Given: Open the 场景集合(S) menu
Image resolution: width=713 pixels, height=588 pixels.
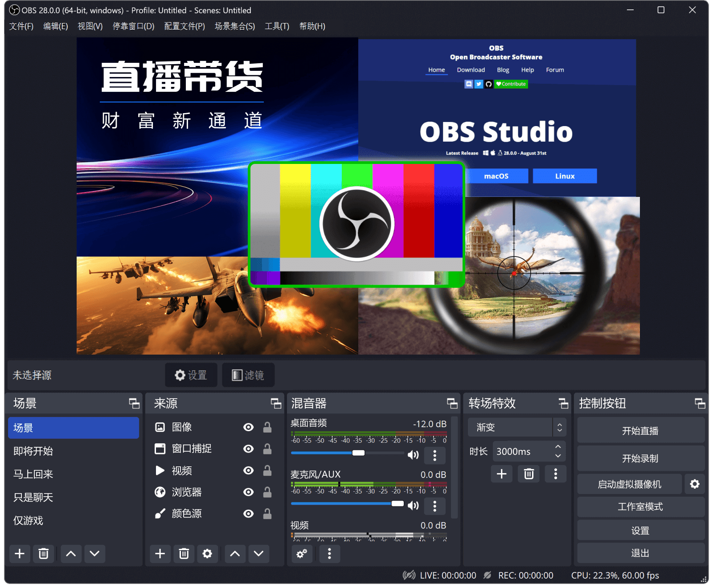Looking at the screenshot, I should pos(235,26).
